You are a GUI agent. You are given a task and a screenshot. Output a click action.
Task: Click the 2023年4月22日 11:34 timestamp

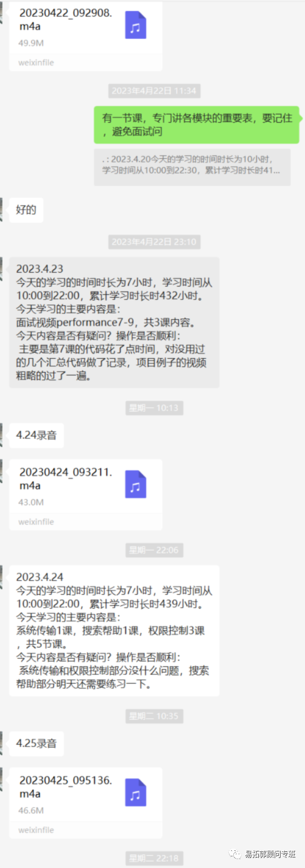tap(154, 91)
